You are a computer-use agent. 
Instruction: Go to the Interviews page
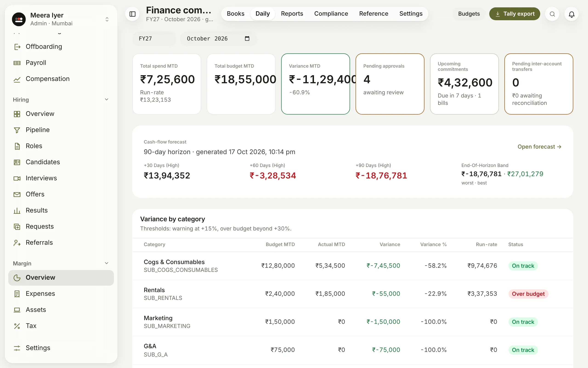coord(61,178)
